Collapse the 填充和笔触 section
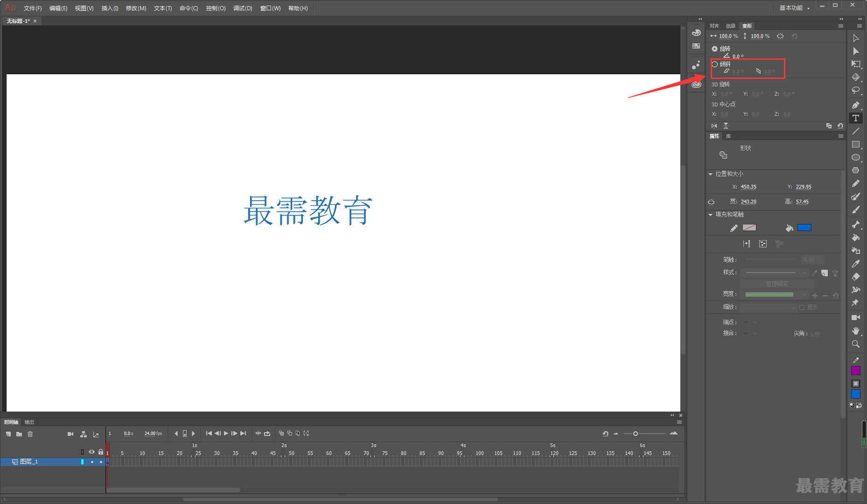Viewport: 867px width, 504px height. tap(711, 215)
